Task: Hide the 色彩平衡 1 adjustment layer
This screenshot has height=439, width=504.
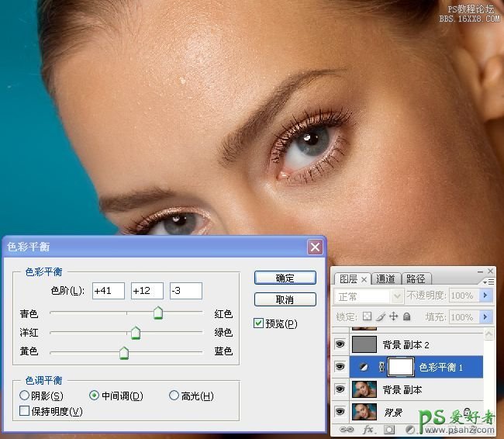Action: click(340, 367)
